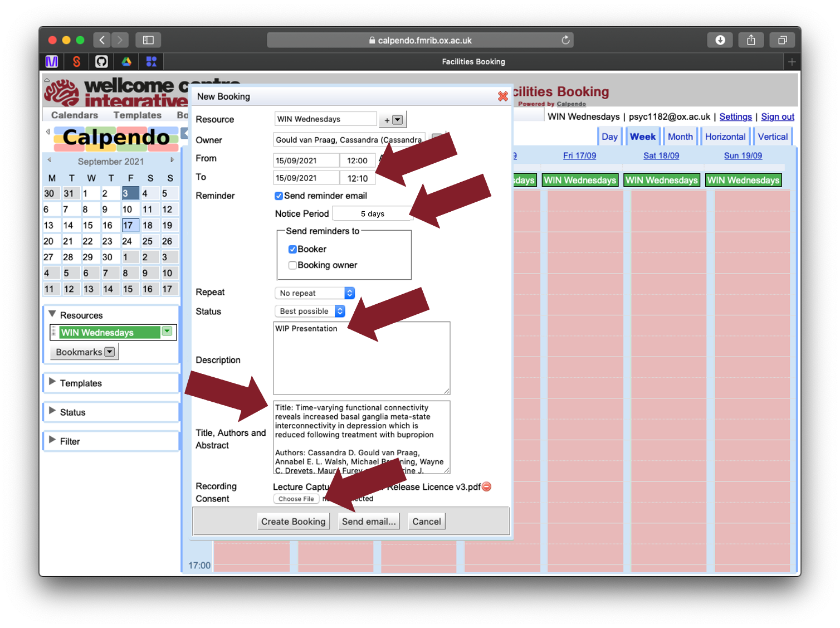
Task: Check the Booking owner checkbox
Action: (292, 265)
